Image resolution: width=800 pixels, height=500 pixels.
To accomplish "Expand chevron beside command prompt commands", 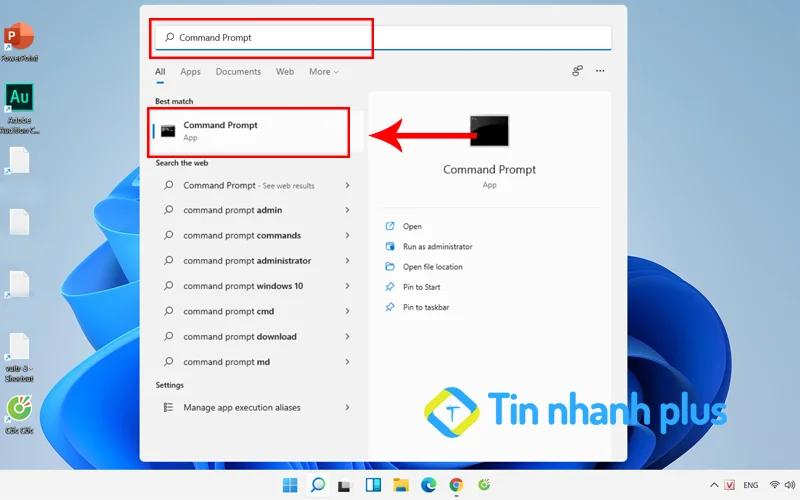I will click(347, 235).
